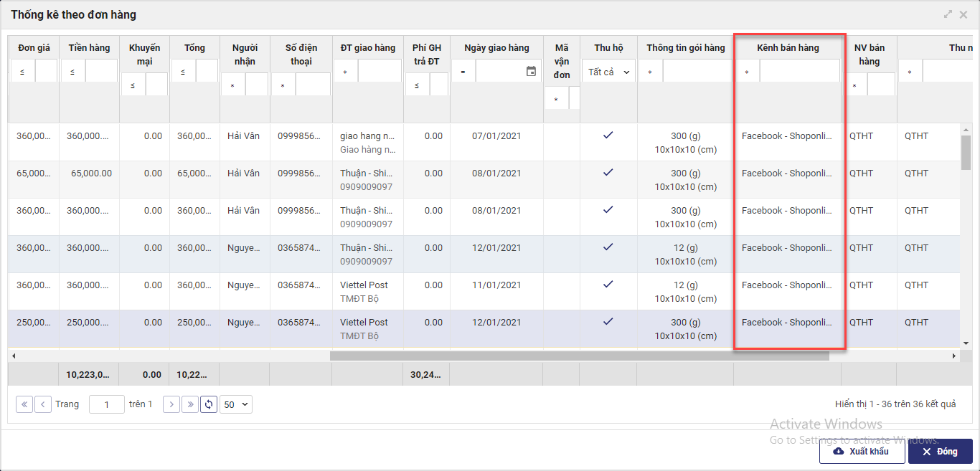Open the calendar picker for Ngày giao hàng
The image size is (980, 471).
click(x=531, y=71)
